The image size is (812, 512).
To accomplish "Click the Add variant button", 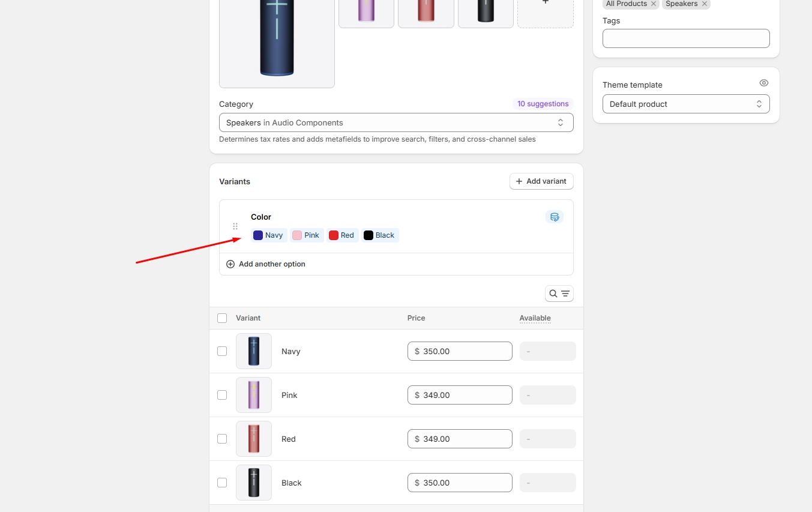I will coord(541,181).
